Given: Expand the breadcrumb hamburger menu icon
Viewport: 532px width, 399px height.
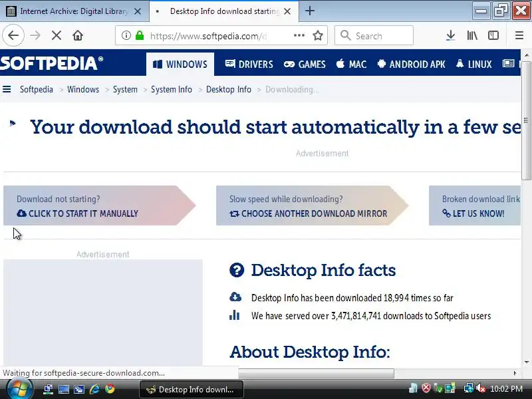Looking at the screenshot, I should pos(7,89).
